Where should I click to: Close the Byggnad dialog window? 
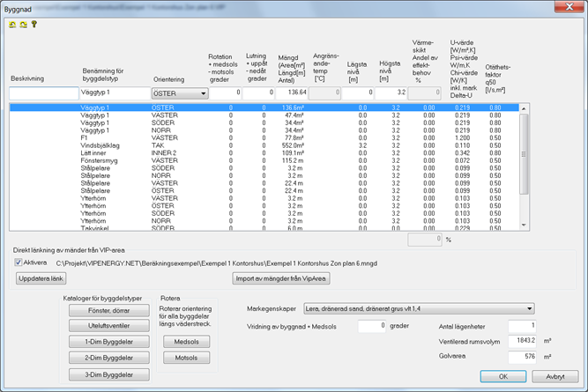click(569, 7)
